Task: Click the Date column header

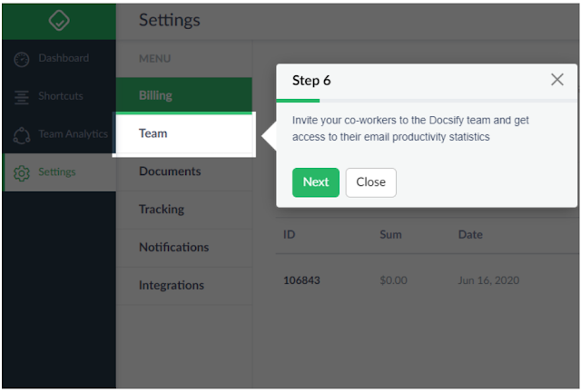Action: pyautogui.click(x=470, y=235)
